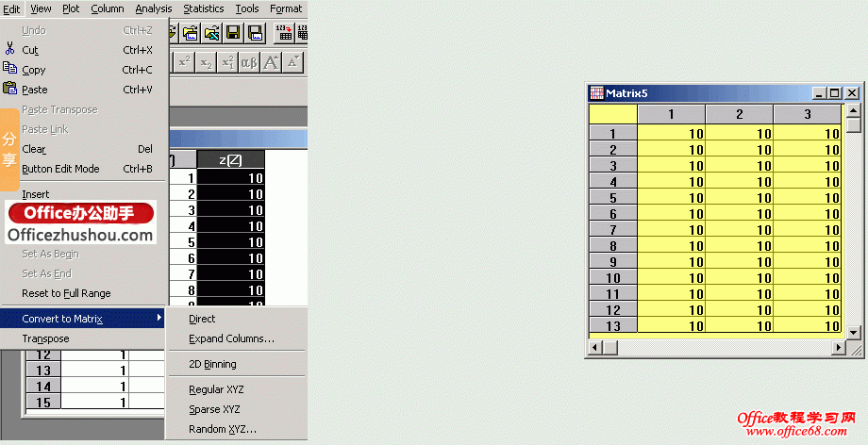The height and width of the screenshot is (445, 868).
Task: Save project with the floppy disk icon
Action: (x=234, y=32)
